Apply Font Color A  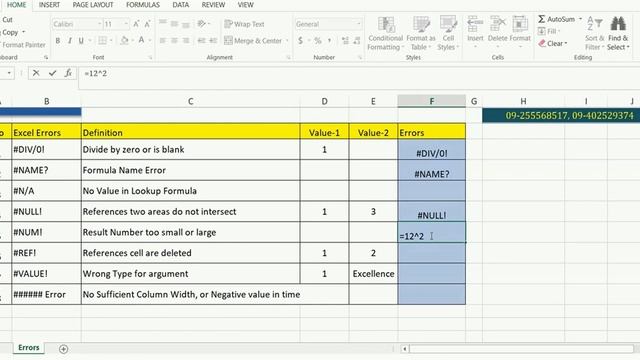[x=141, y=40]
